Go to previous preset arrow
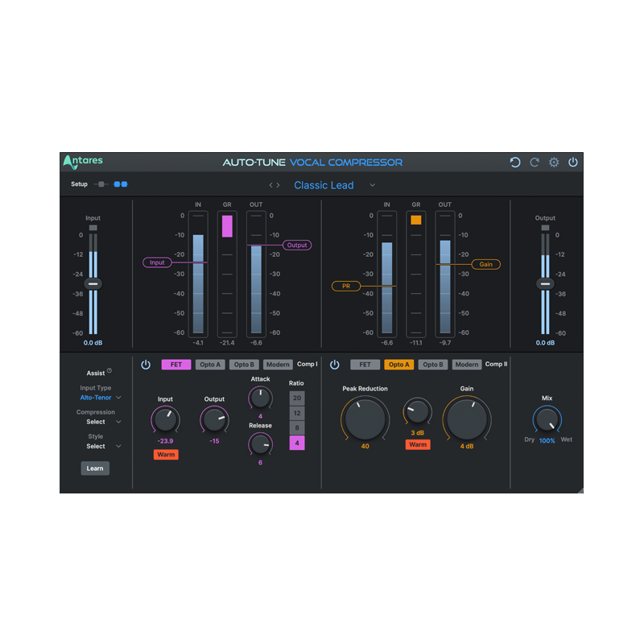This screenshot has height=644, width=644. (x=270, y=185)
